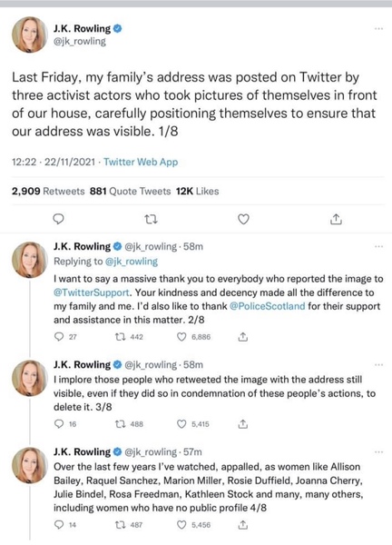
Task: Retweet the main 1/8 tweet
Action: [x=151, y=219]
